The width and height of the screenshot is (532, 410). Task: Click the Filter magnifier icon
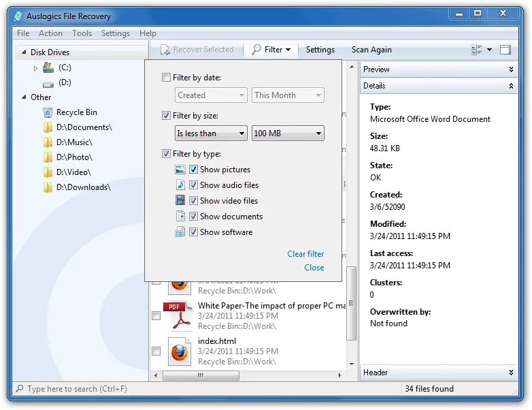[256, 50]
